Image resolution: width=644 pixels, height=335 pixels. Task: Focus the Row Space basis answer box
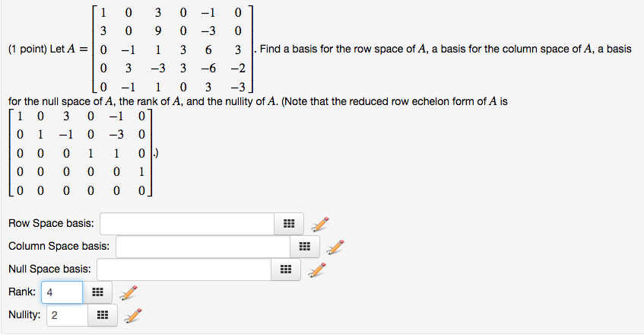tap(186, 224)
